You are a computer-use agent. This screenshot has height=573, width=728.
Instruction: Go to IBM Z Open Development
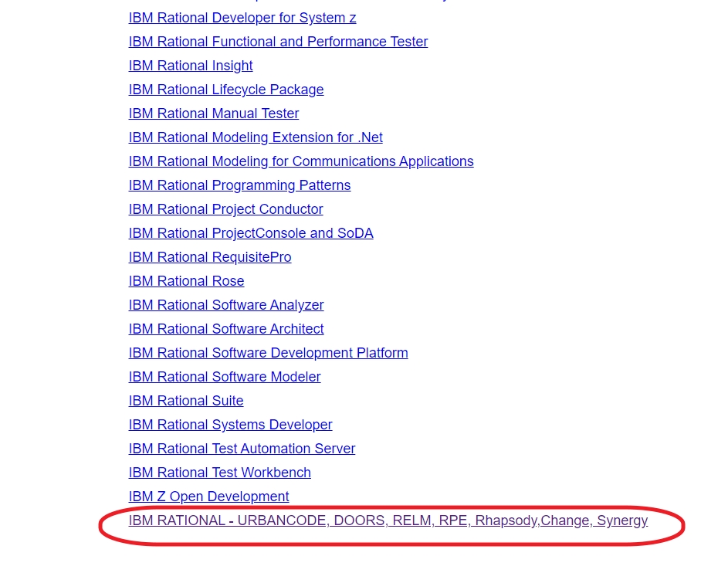coord(208,497)
